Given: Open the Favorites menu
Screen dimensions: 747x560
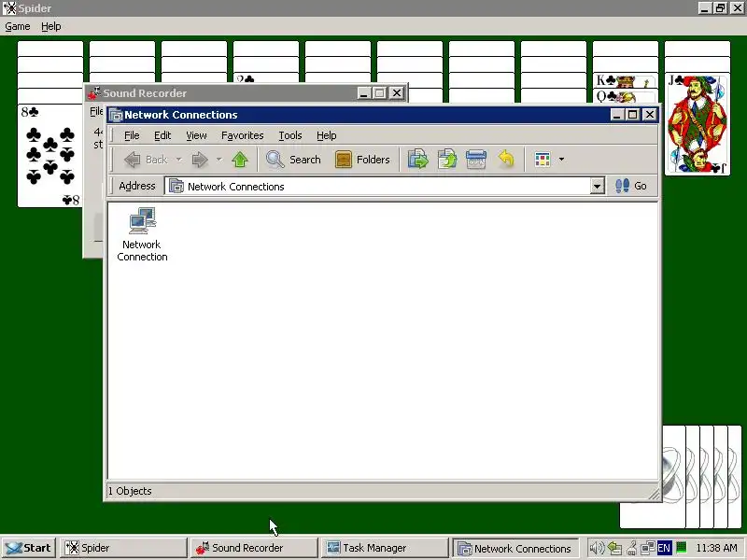Looking at the screenshot, I should tap(242, 135).
